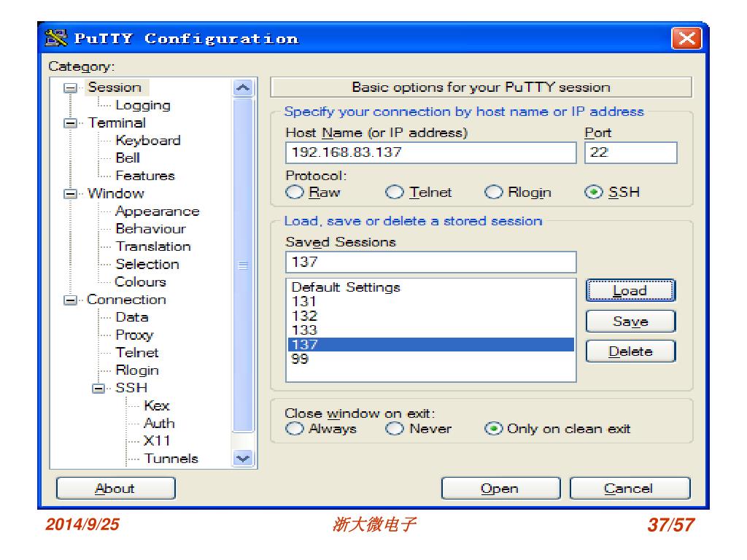Screen dimensions: 747x560
Task: Open the Proxy category
Action: tap(134, 335)
